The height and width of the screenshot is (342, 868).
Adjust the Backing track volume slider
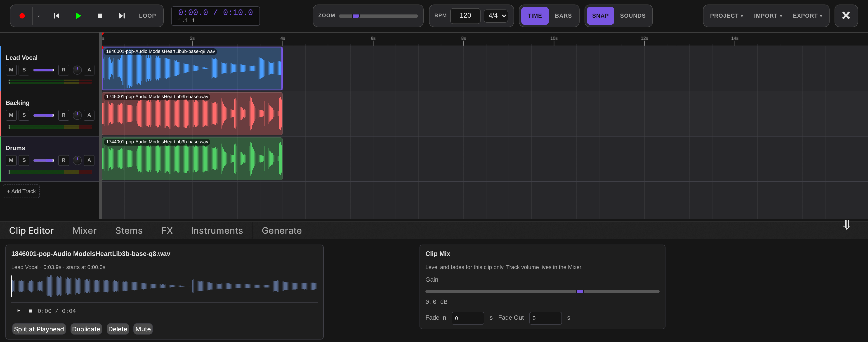point(44,115)
